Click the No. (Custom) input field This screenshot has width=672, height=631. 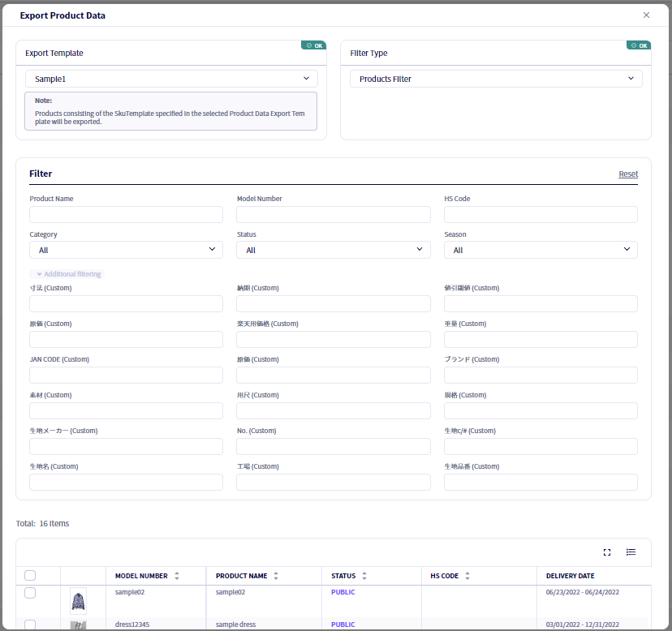click(x=334, y=446)
